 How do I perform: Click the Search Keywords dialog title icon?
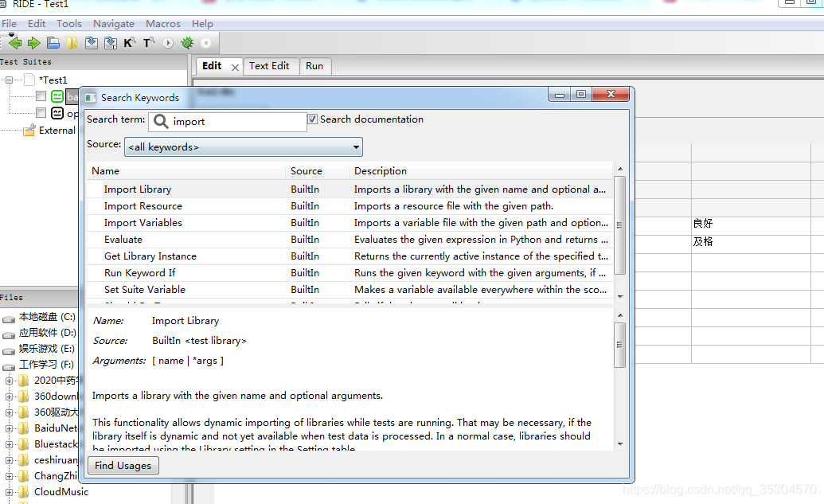(91, 98)
